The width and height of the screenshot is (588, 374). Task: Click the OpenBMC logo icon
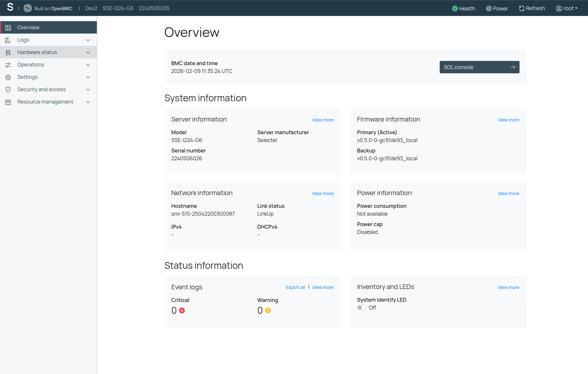click(x=28, y=8)
